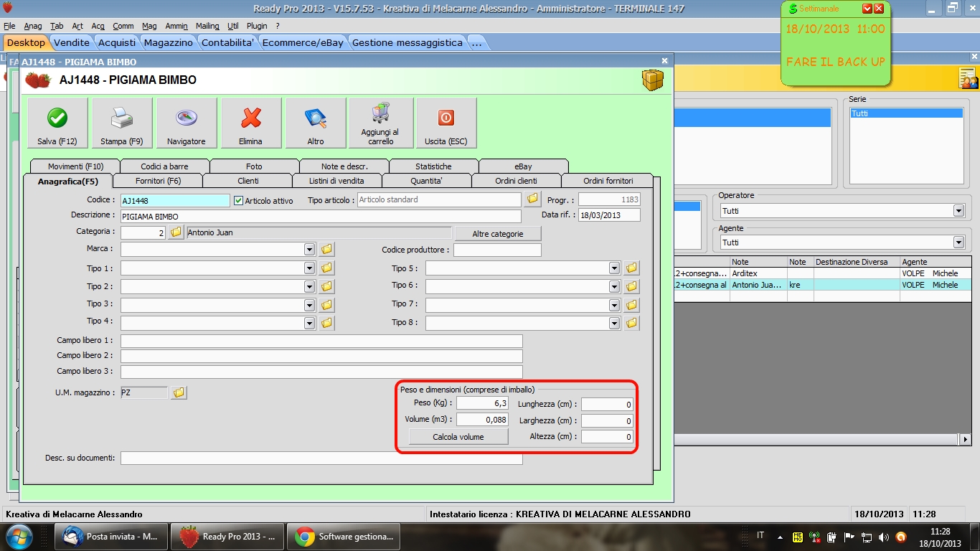Open the Altro magnifier options
The height and width of the screenshot is (551, 980).
point(316,123)
